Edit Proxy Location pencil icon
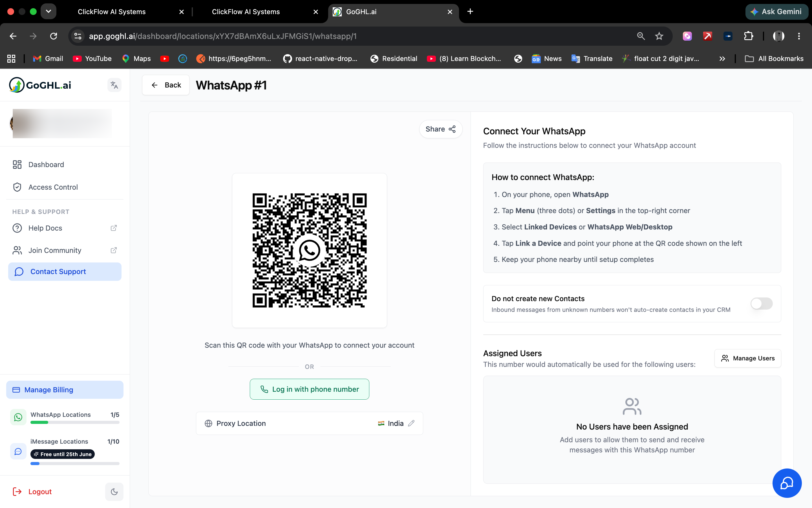812x508 pixels. 411,423
